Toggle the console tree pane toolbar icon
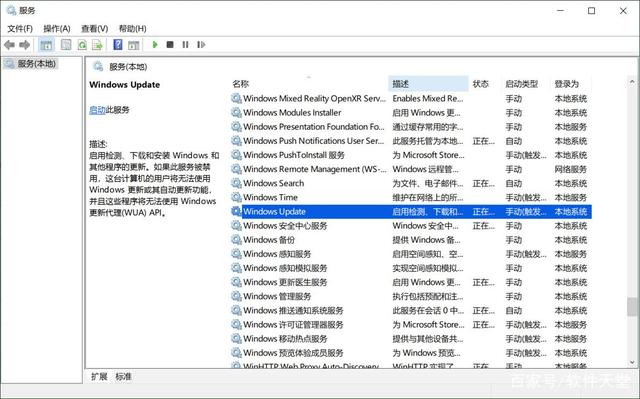Viewport: 640px width, 399px height. pyautogui.click(x=46, y=45)
